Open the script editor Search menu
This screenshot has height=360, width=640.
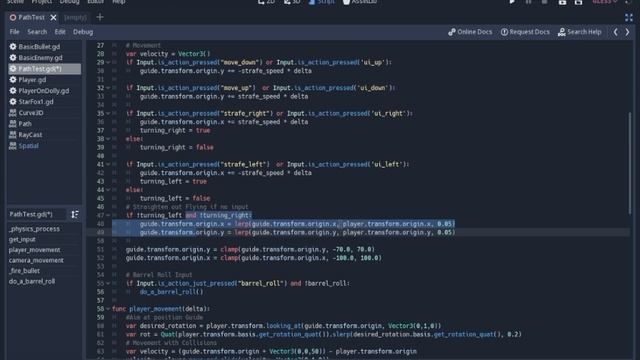37,32
